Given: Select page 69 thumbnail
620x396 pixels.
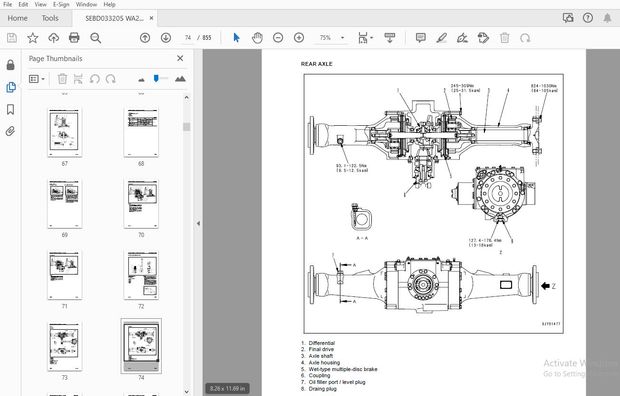Looking at the screenshot, I should 64,204.
